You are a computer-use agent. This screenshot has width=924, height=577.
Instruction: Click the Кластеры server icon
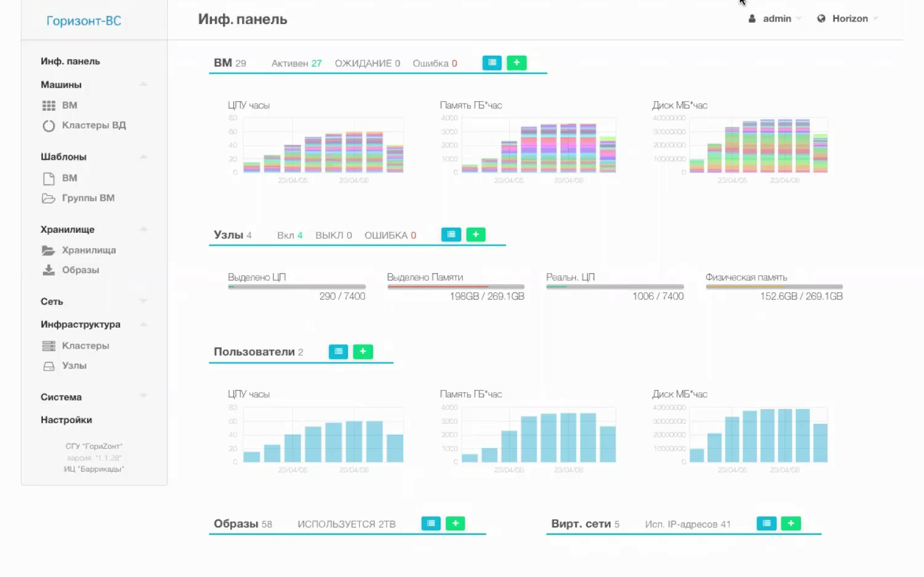48,346
